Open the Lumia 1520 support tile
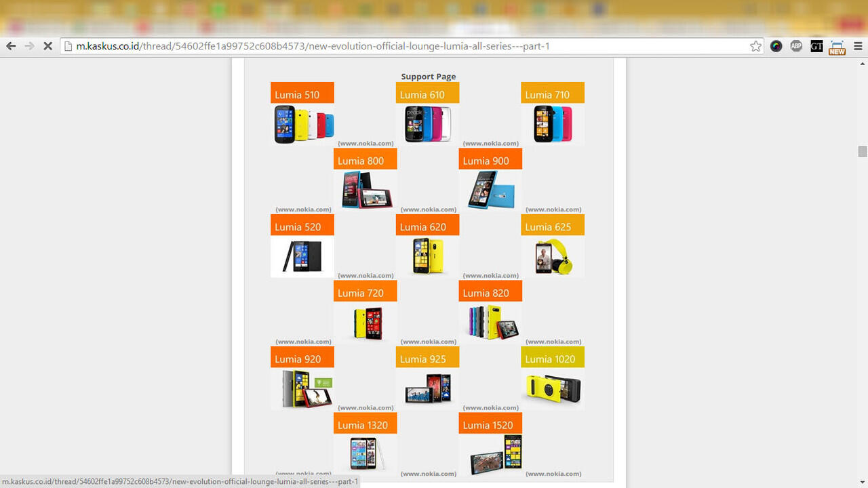868x488 pixels. (490, 443)
